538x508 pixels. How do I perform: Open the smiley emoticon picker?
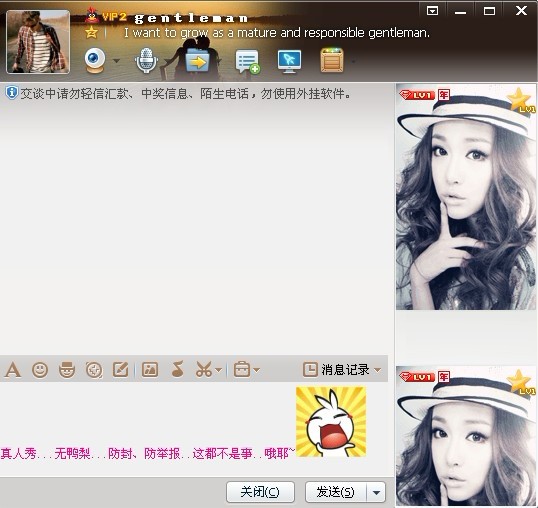(40, 370)
